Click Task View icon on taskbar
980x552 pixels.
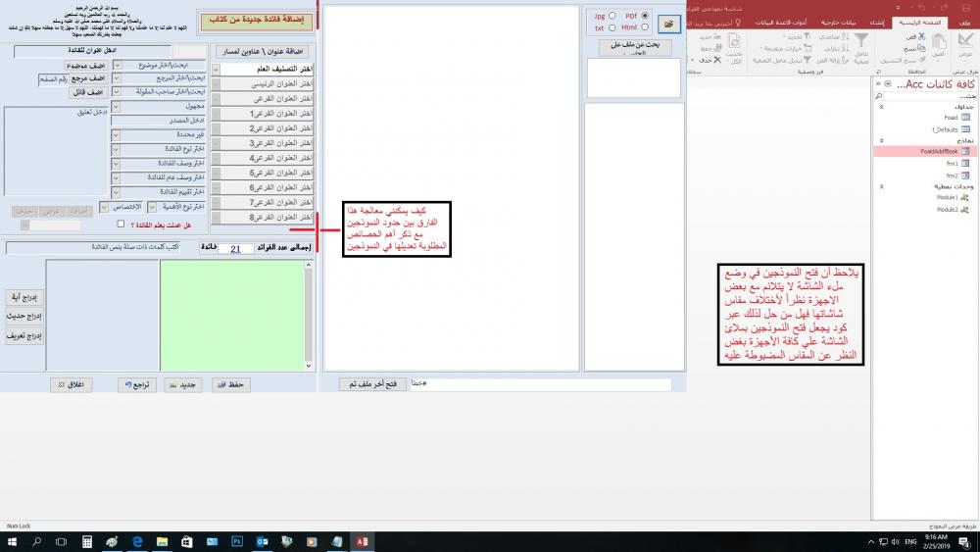tap(61, 541)
